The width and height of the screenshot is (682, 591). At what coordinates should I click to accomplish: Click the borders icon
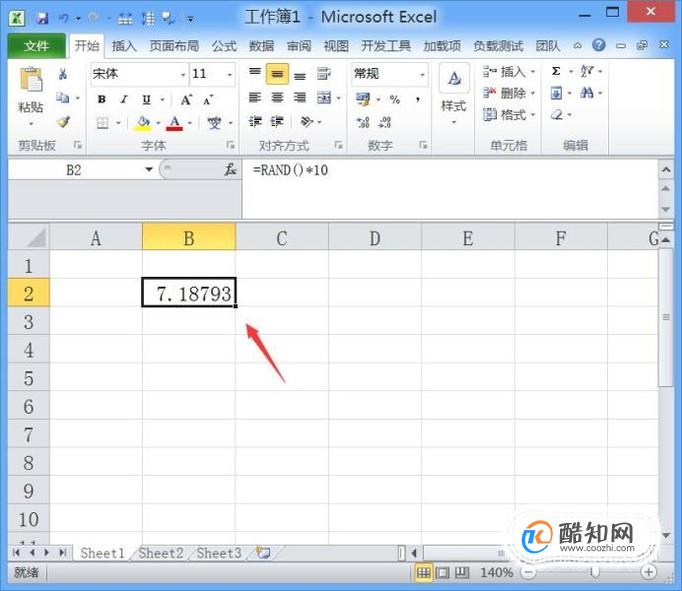point(103,123)
